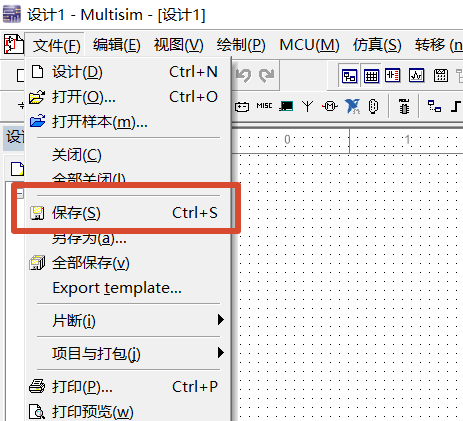
Task: Open the Postprocessor calculator icon
Action: 440,75
